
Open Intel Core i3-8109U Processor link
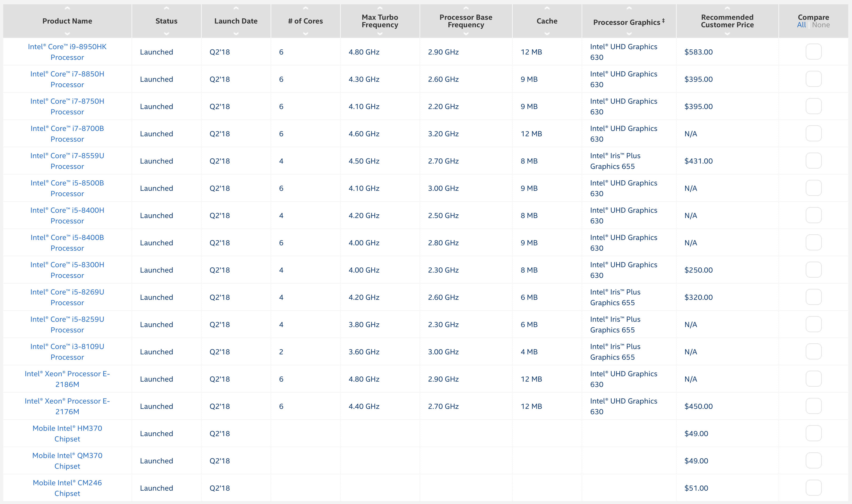[x=67, y=352]
